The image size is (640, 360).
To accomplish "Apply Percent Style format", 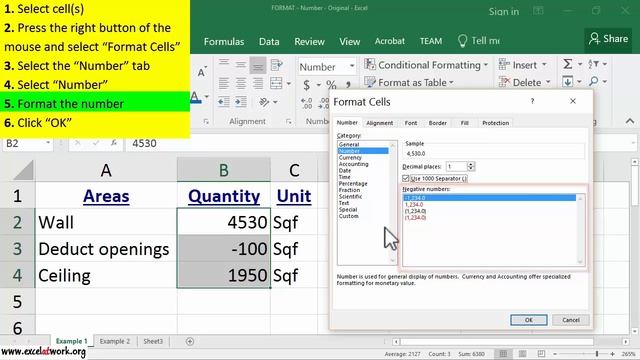I will pyautogui.click(x=331, y=85).
